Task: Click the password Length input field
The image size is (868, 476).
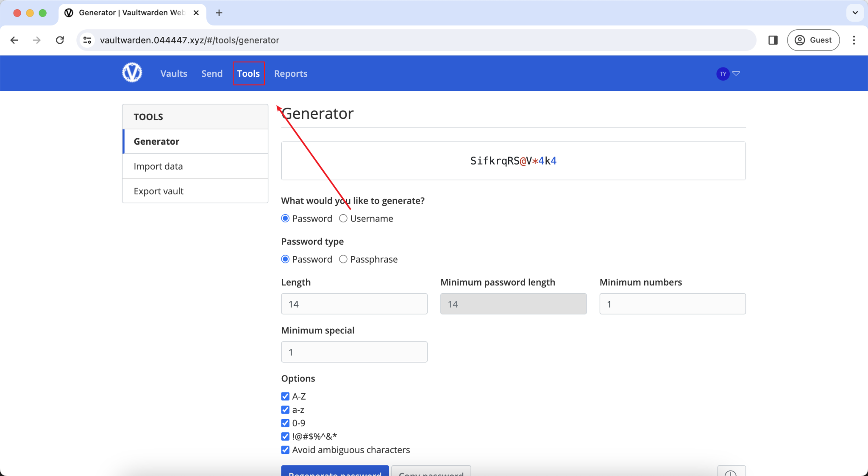Action: (354, 304)
